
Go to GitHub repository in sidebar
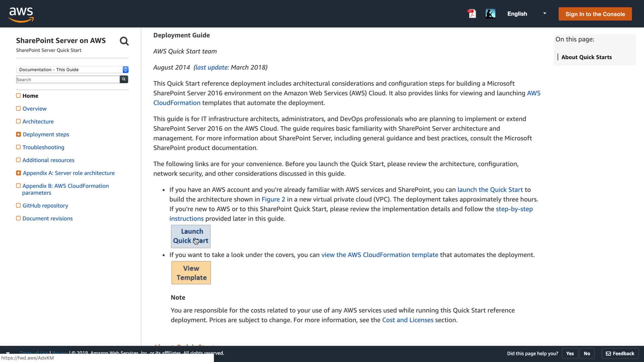click(x=45, y=205)
